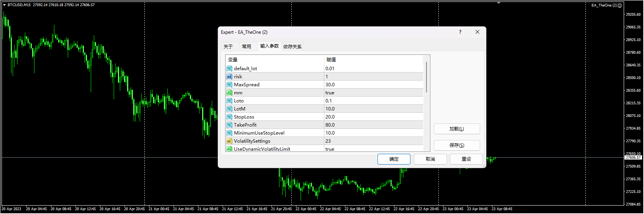Click the 重设 reset button

click(466, 159)
